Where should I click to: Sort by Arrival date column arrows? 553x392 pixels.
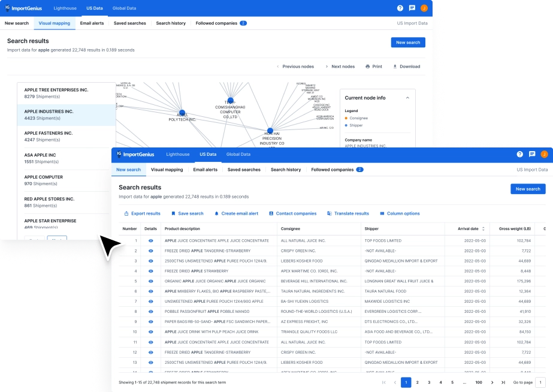point(483,228)
